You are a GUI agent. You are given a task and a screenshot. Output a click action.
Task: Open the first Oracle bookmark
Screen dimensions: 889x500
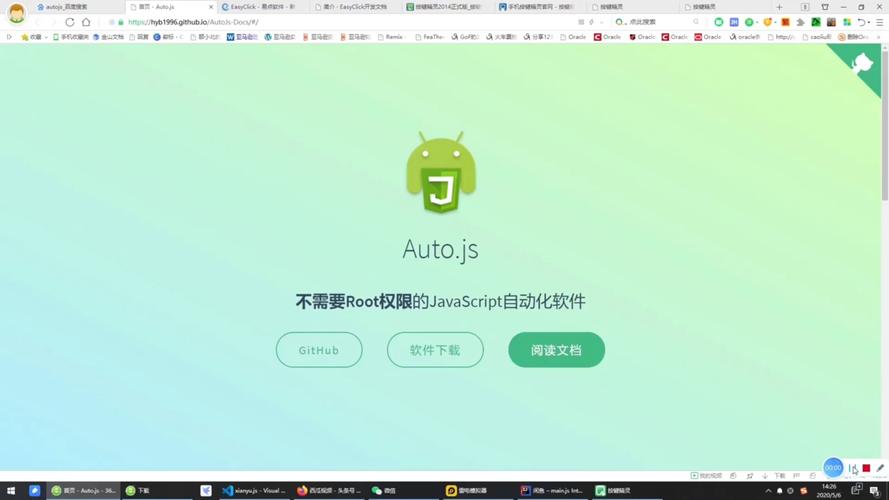click(573, 37)
